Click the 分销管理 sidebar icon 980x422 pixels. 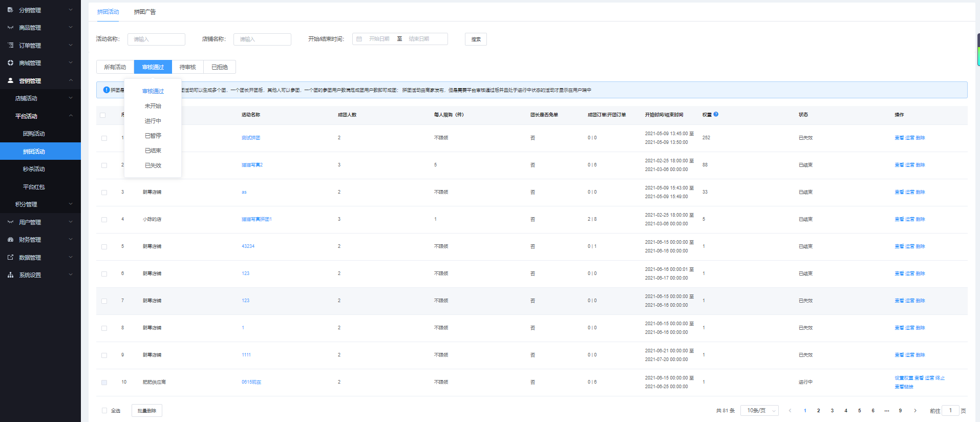[10, 10]
